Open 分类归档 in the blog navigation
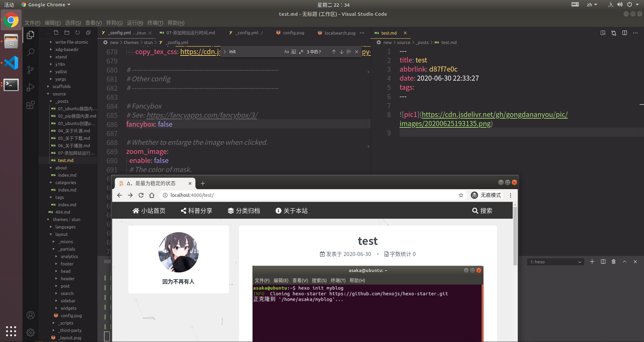This screenshot has width=644, height=342. 244,211
